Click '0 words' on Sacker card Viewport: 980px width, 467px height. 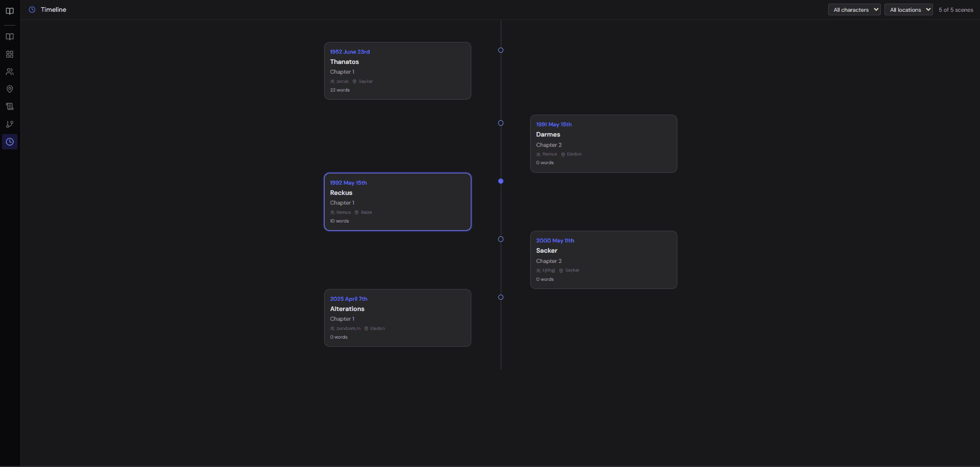pyautogui.click(x=545, y=279)
